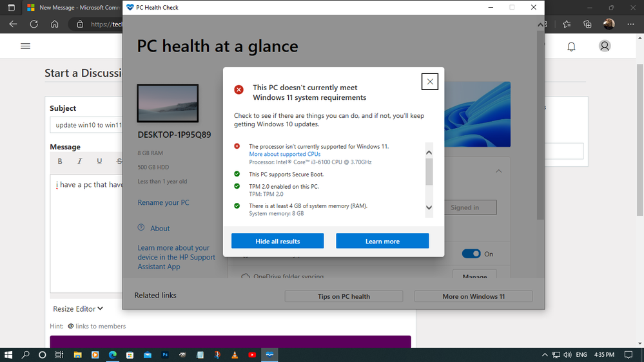Click browser profile avatar
This screenshot has width=644, height=362.
click(609, 24)
